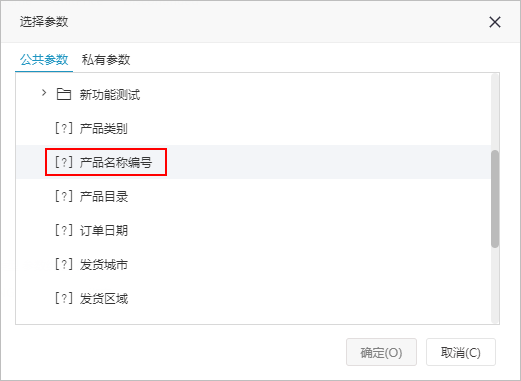Click parameter icon beside 产品类别
Screen dimensions: 521x381
point(64,128)
